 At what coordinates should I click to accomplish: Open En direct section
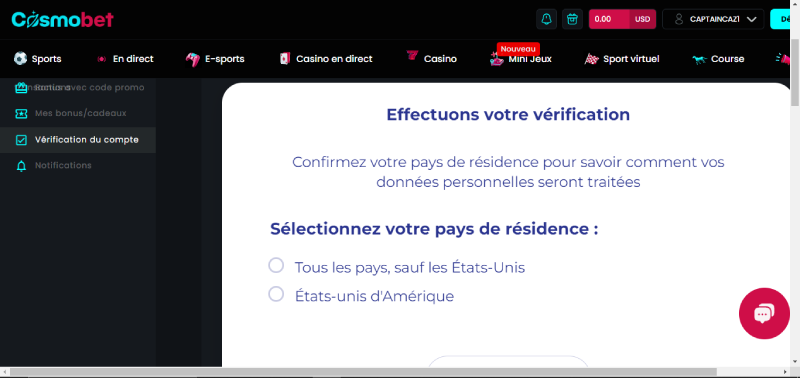133,59
